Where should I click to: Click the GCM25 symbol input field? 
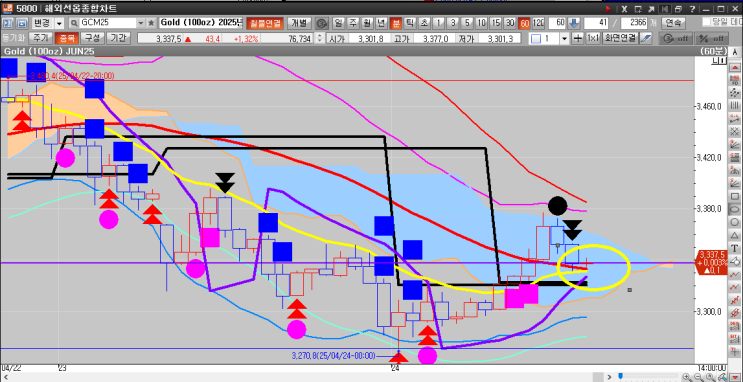(x=108, y=23)
